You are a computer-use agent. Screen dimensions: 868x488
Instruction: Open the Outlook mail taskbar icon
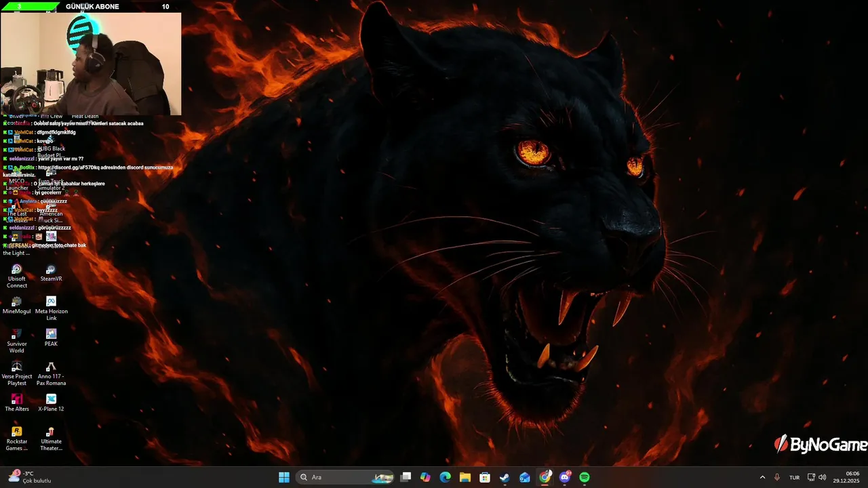tap(524, 477)
